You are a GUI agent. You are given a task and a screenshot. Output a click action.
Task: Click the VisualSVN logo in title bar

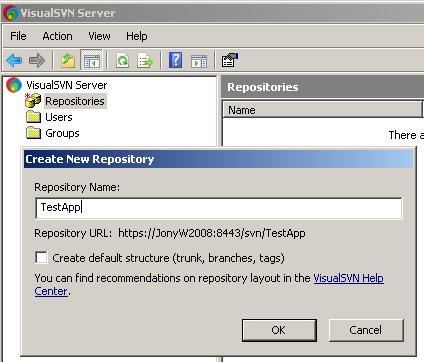point(10,13)
